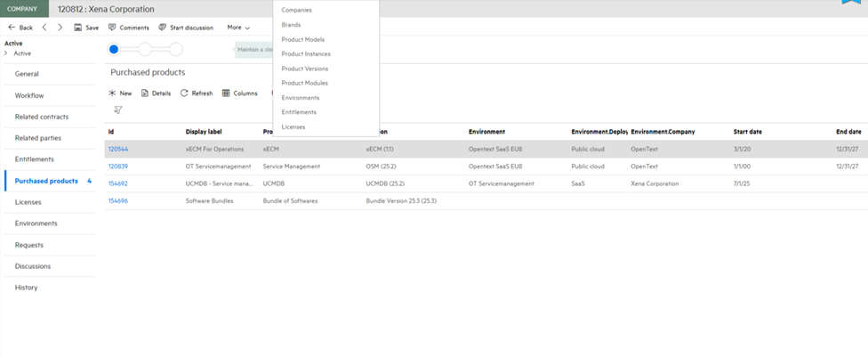Open the Comments panel
The height and width of the screenshot is (358, 868).
[x=128, y=28]
